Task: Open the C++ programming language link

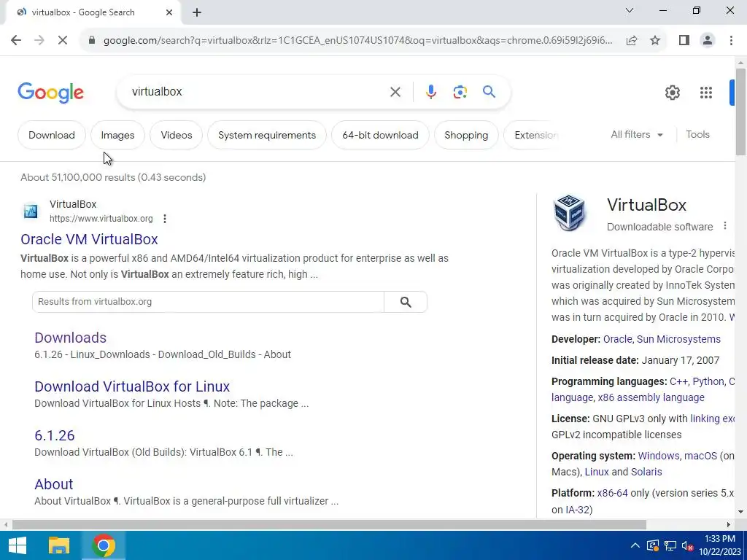Action: coord(678,381)
